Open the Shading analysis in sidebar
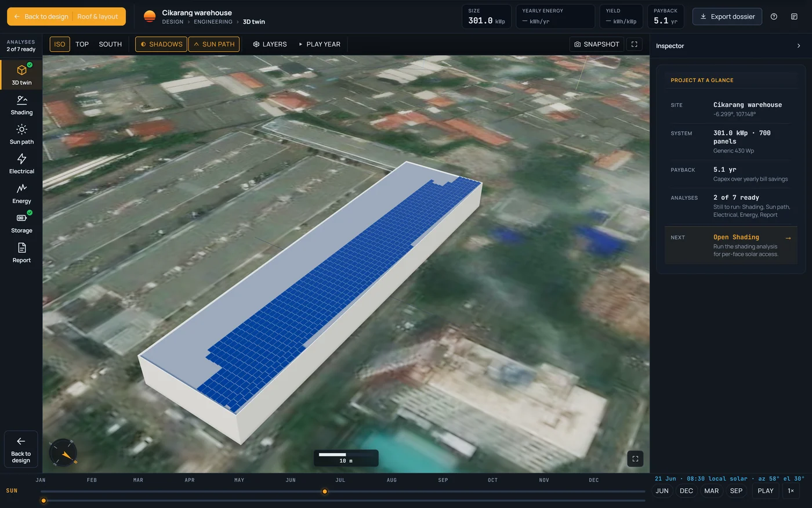 tap(21, 105)
